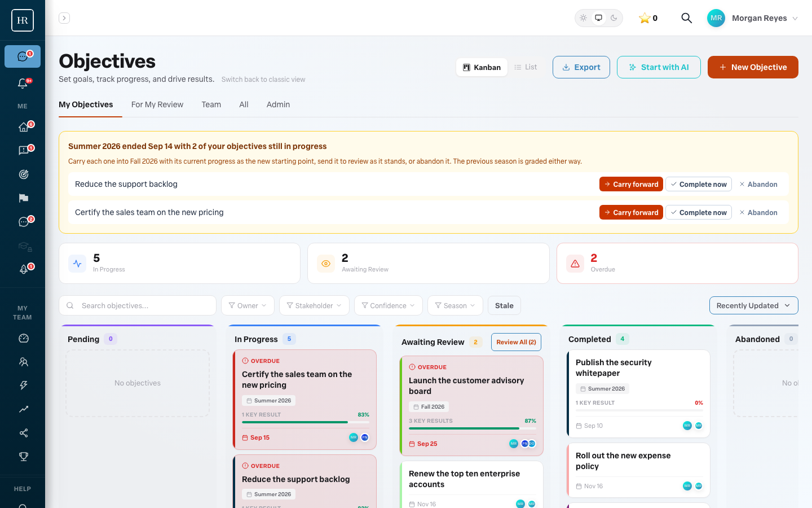The height and width of the screenshot is (508, 812).
Task: Open the Recently Updated sort dropdown
Action: [753, 305]
